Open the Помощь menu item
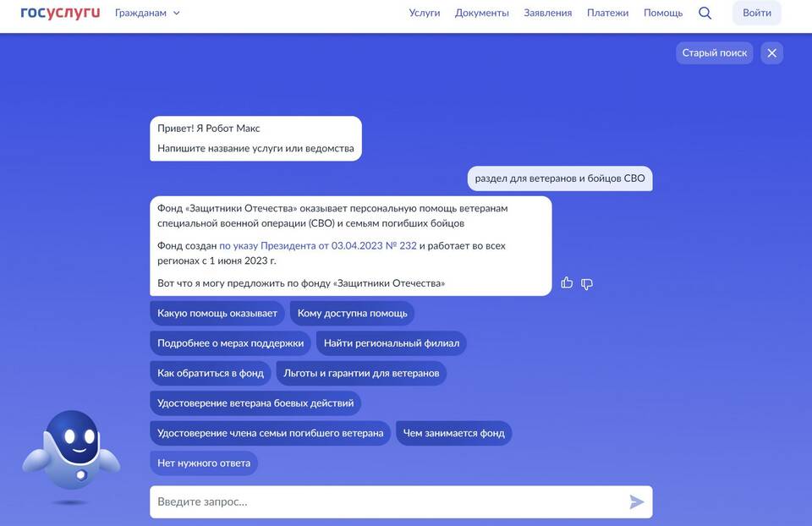The image size is (812, 526). [662, 13]
